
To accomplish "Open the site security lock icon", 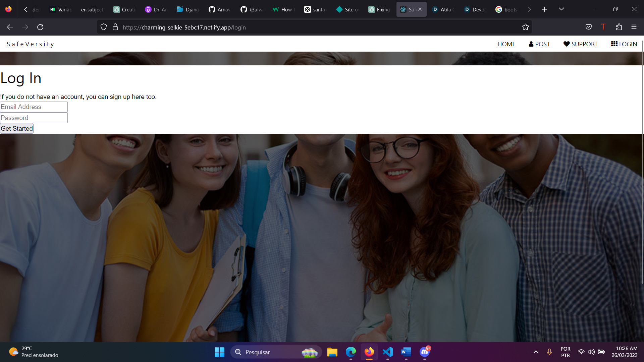I will [115, 27].
